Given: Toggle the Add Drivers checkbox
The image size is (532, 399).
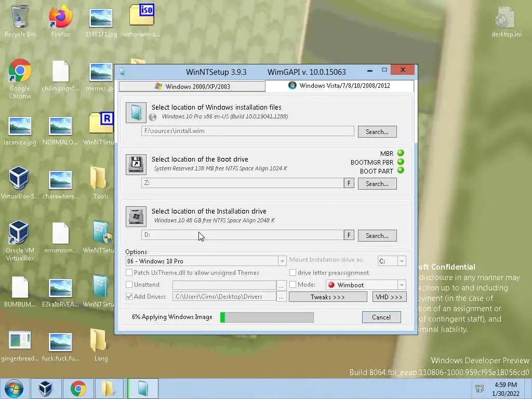Looking at the screenshot, I should 129,297.
